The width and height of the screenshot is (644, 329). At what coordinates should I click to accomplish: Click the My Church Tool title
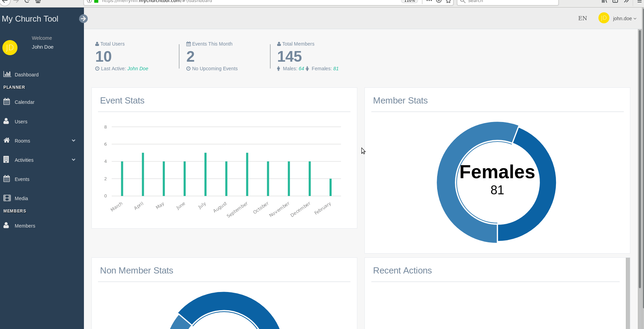tap(30, 19)
